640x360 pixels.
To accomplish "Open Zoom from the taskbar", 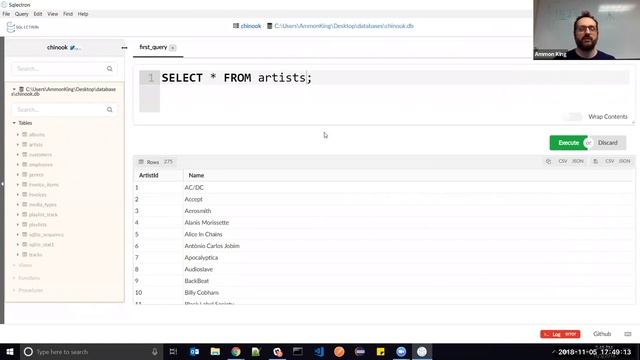I will [x=401, y=352].
